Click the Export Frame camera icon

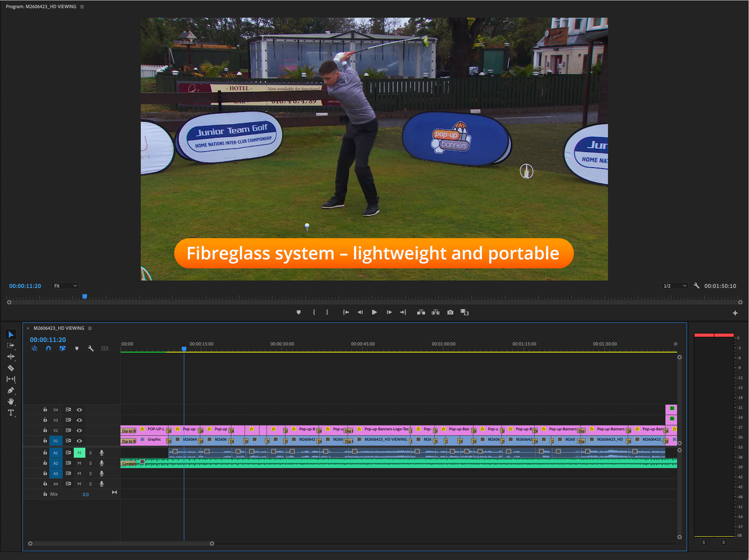pyautogui.click(x=450, y=312)
